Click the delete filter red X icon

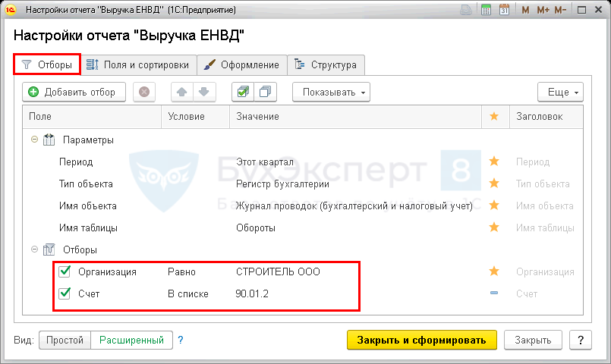pyautogui.click(x=144, y=92)
